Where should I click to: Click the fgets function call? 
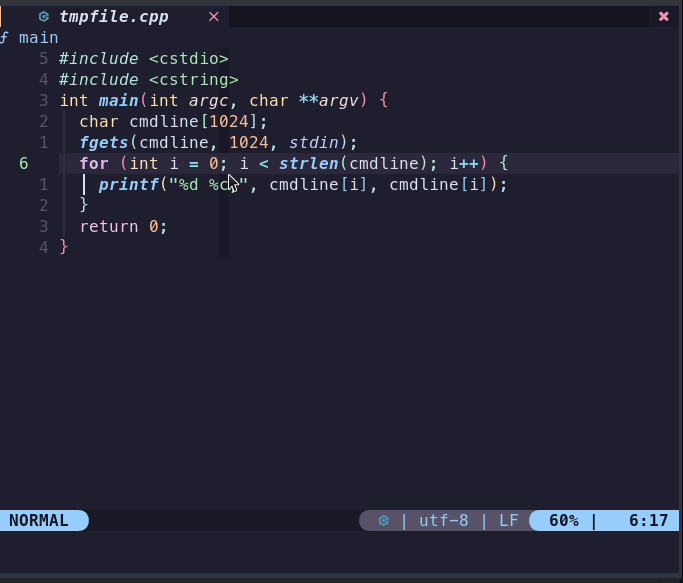pyautogui.click(x=104, y=142)
